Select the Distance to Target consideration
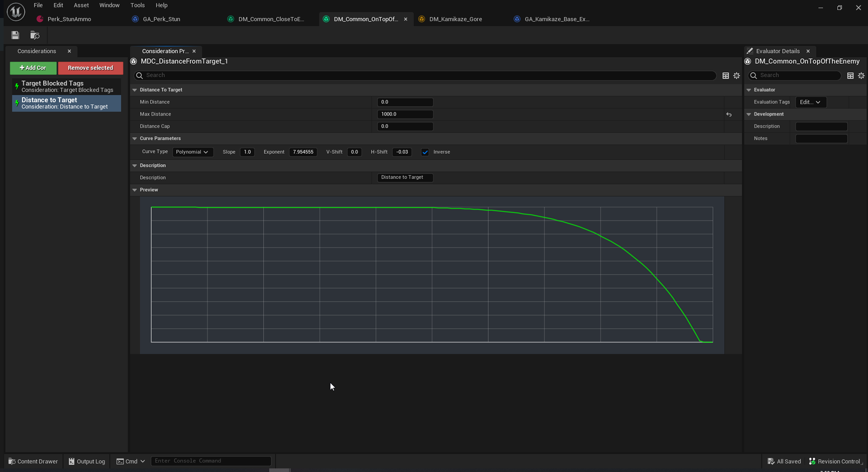The height and width of the screenshot is (472, 868). point(66,103)
